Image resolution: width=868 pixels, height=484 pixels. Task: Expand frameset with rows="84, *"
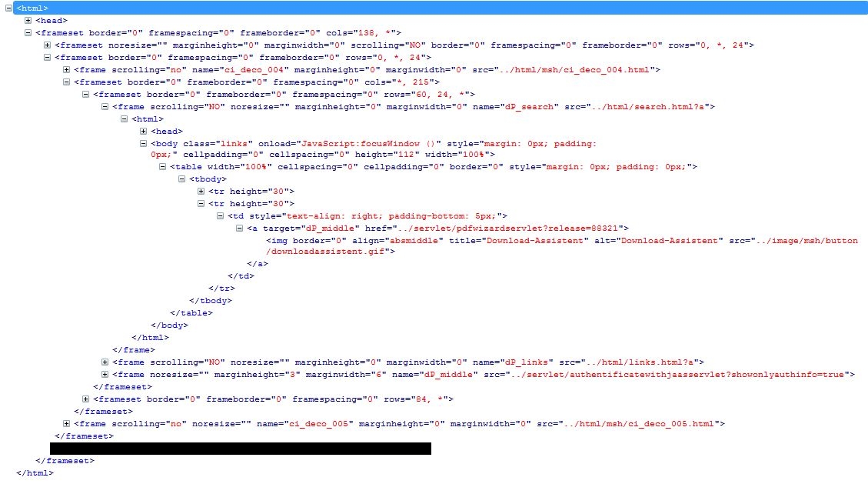(x=86, y=399)
